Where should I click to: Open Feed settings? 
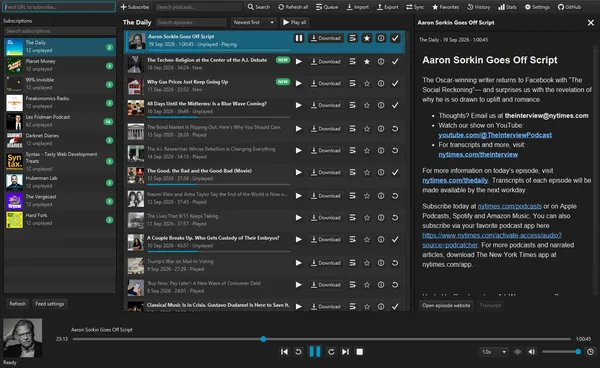50,304
